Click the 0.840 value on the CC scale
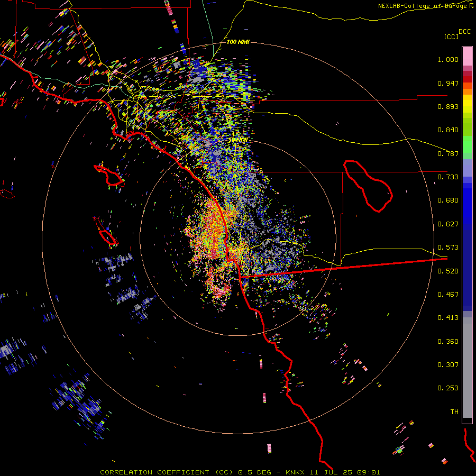 click(448, 130)
